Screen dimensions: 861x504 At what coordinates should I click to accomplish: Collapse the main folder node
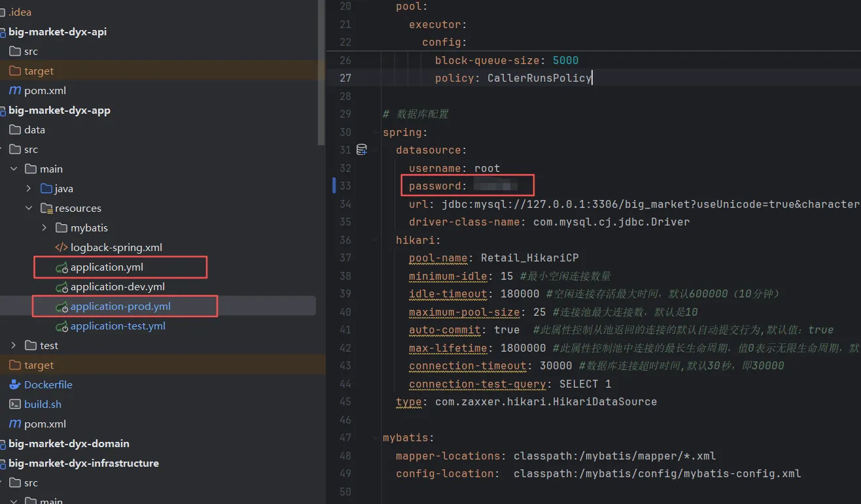click(x=14, y=169)
